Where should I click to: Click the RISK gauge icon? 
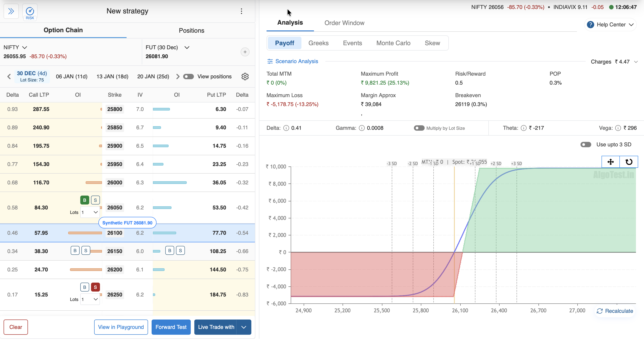click(30, 11)
